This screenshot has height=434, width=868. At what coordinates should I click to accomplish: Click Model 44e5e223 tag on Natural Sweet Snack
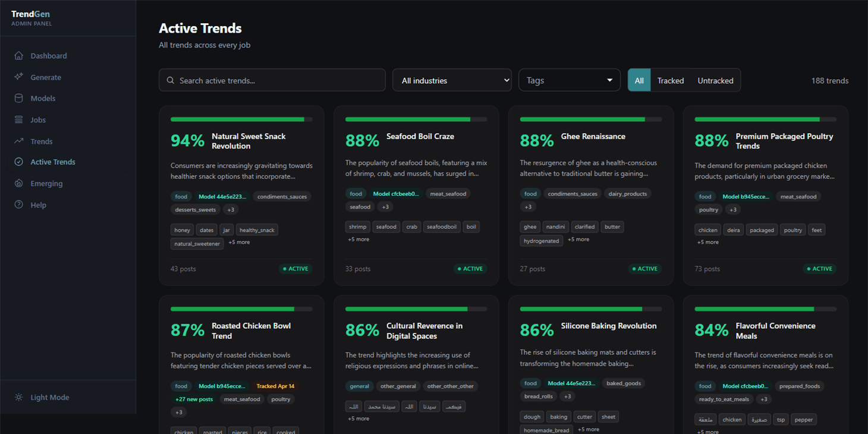[222, 196]
